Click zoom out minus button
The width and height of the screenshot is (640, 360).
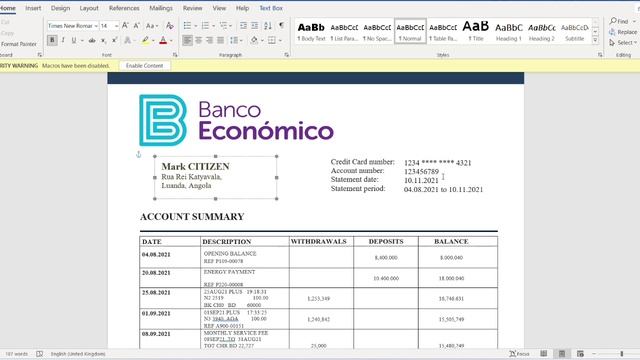(594, 353)
